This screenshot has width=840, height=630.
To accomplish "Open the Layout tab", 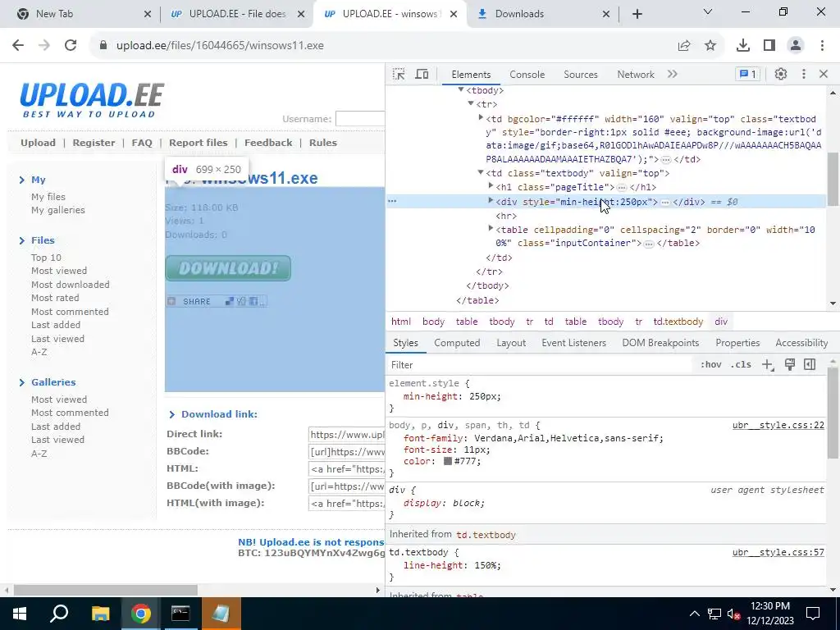I will pyautogui.click(x=511, y=343).
